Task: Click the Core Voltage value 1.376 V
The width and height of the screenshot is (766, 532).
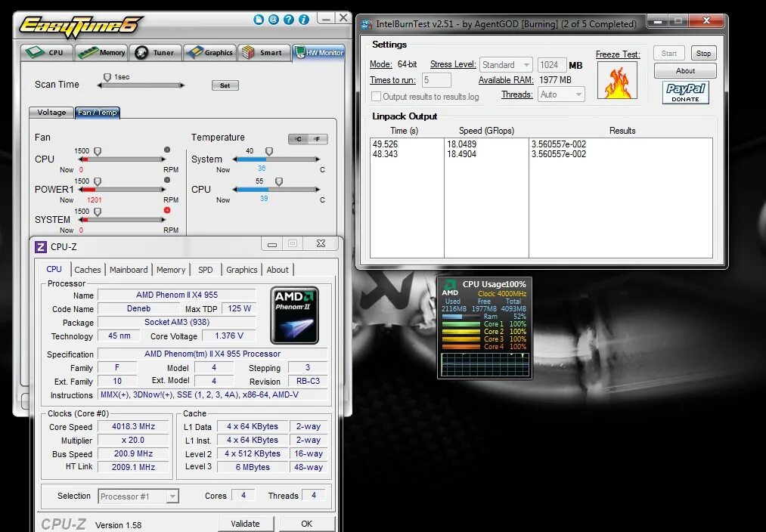Action: point(228,336)
